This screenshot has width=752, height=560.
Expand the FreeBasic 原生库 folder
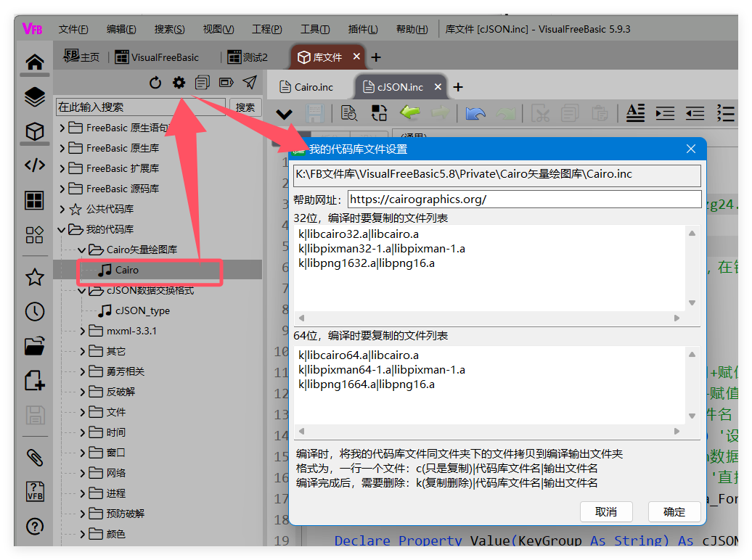(x=62, y=148)
